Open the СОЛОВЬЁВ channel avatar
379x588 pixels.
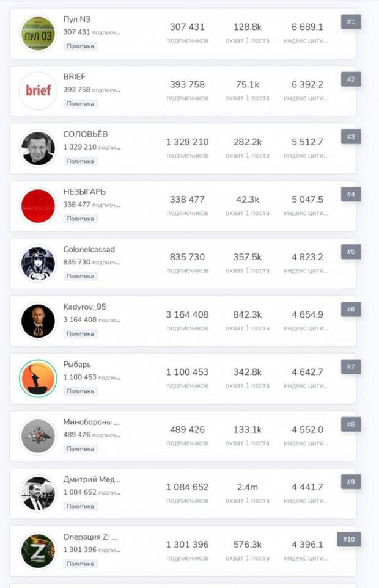(x=38, y=148)
